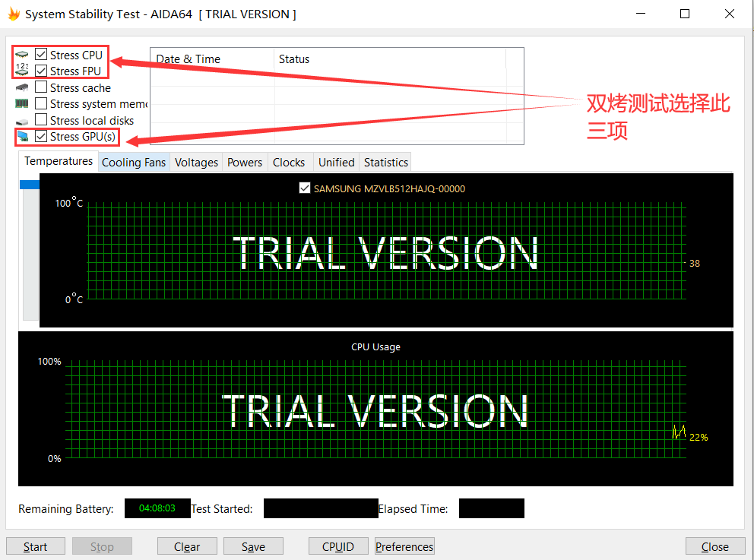Viewport: 754px width, 560px height.
Task: Uncheck the Stress CPU checkbox
Action: click(x=41, y=54)
